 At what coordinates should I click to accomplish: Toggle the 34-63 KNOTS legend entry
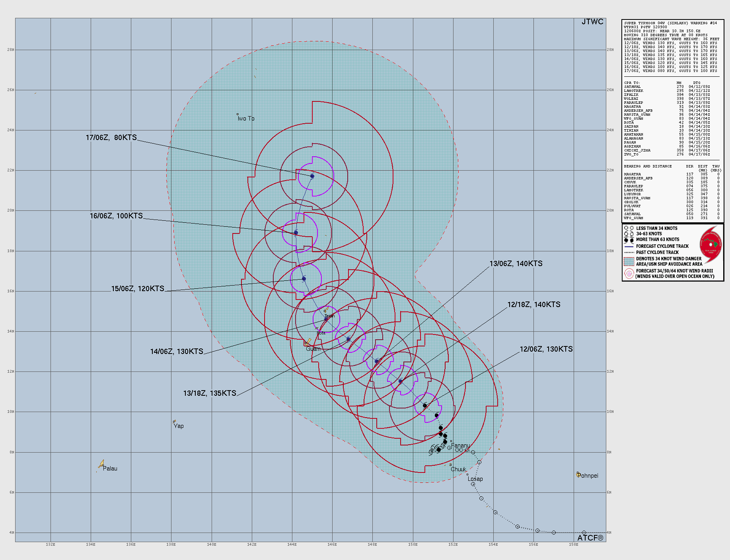[629, 234]
